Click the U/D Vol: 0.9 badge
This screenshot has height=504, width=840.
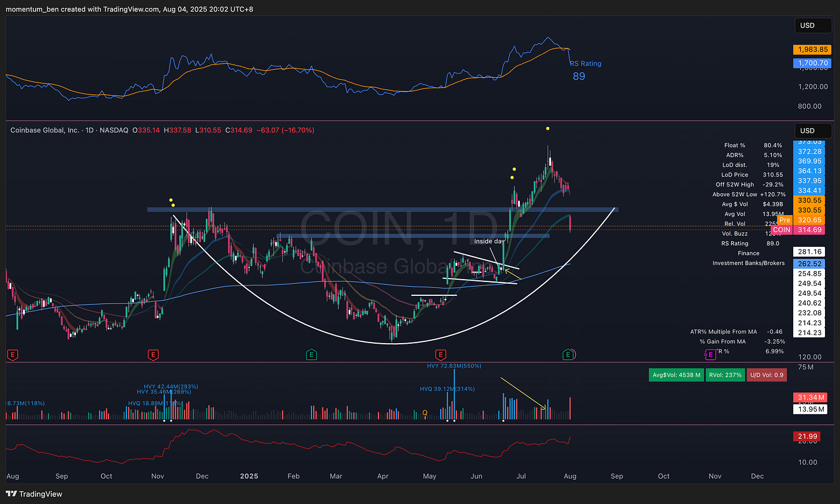point(766,375)
